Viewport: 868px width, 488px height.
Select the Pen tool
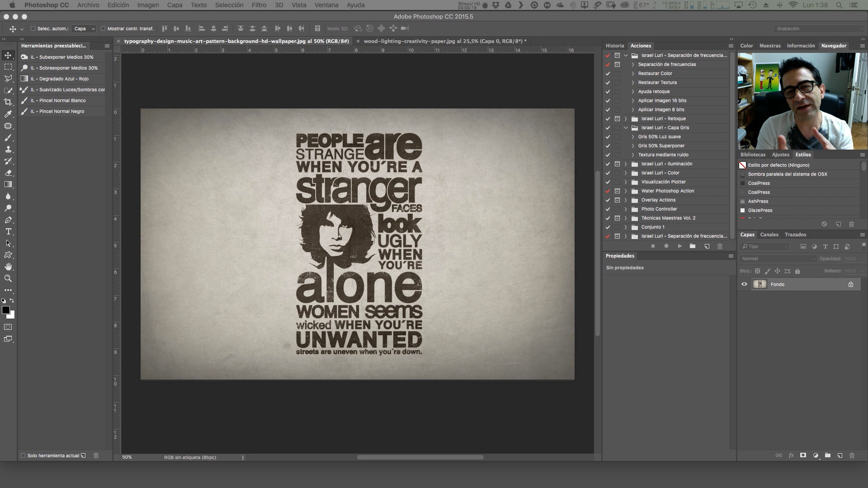[x=8, y=220]
